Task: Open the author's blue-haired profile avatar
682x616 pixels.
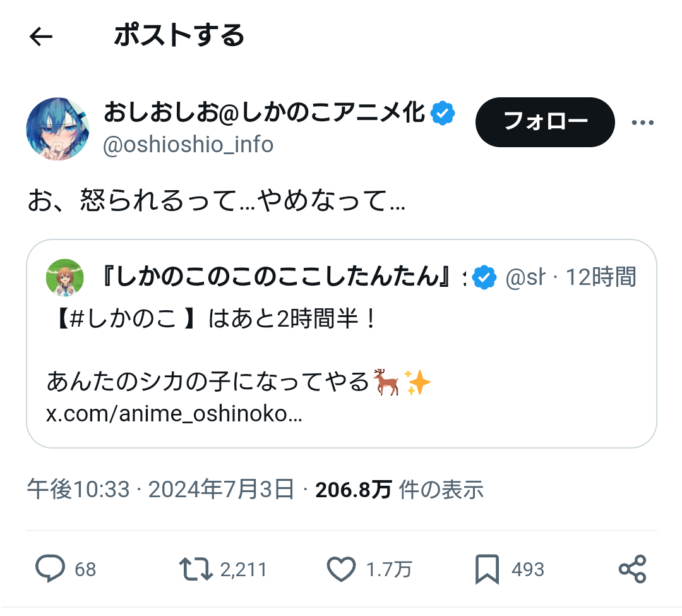Action: coord(57,129)
